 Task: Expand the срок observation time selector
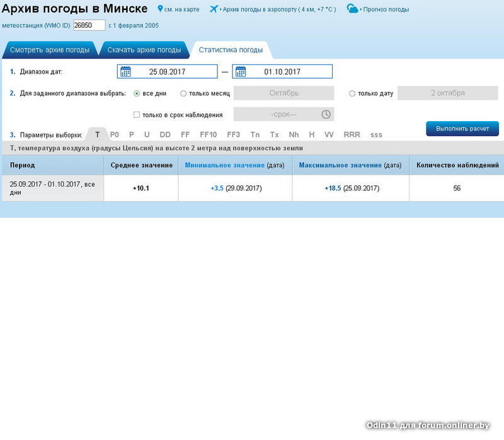tap(283, 115)
